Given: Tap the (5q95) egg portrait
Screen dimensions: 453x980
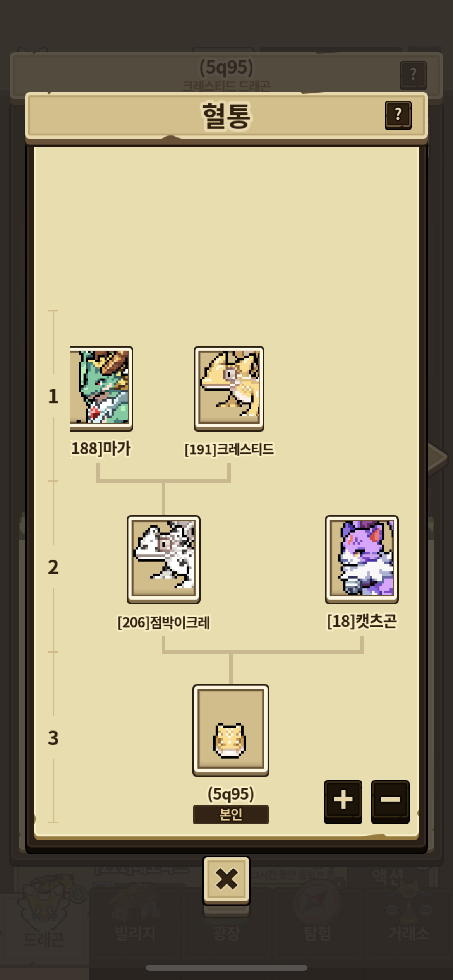Looking at the screenshot, I should [x=231, y=730].
